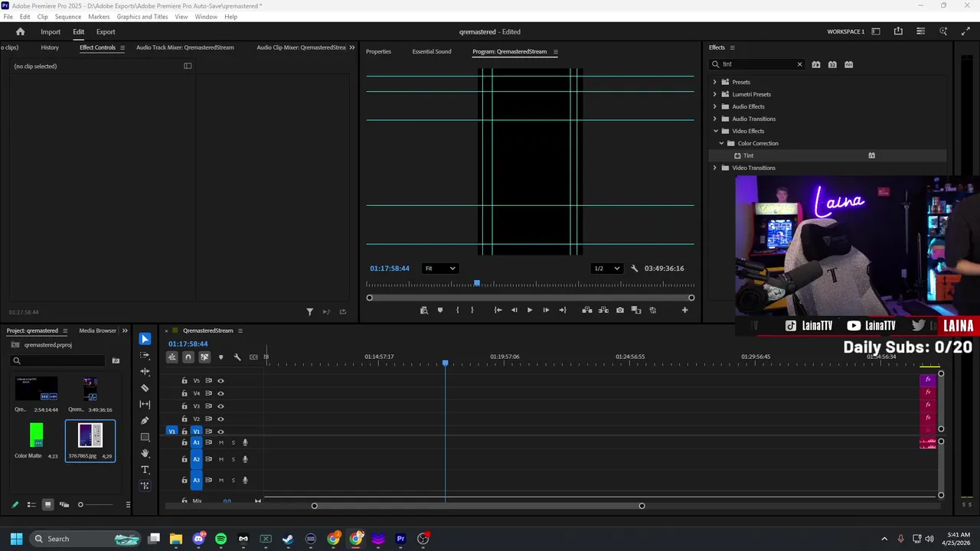The height and width of the screenshot is (551, 980).
Task: Expand the Audio Effects folder
Action: click(x=715, y=106)
